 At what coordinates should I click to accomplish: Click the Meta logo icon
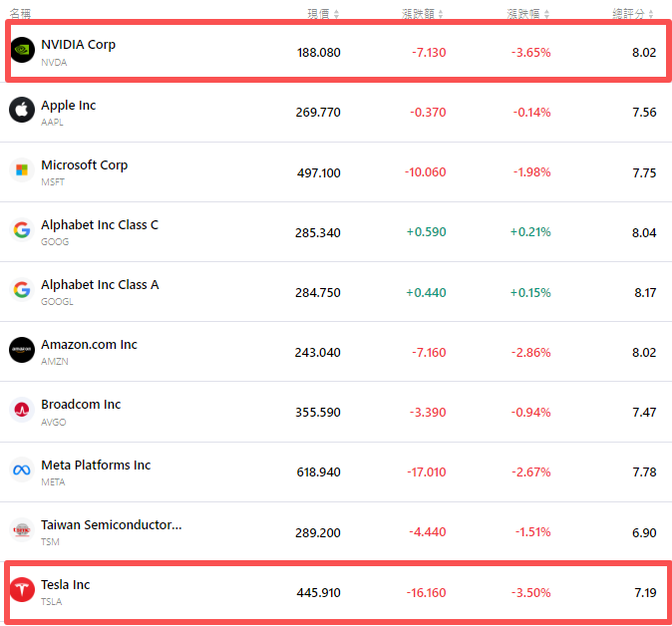22,470
